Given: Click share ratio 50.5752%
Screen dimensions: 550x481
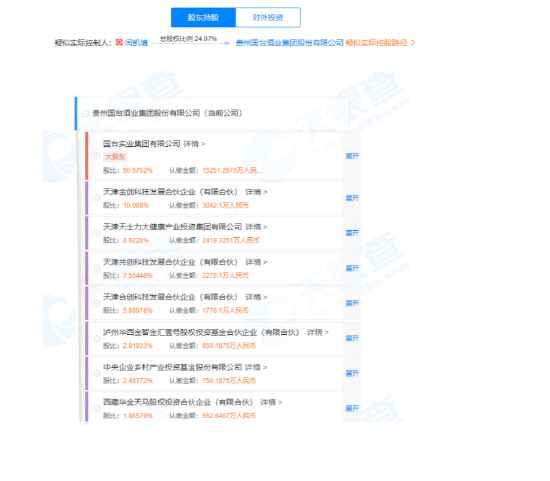Looking at the screenshot, I should [x=138, y=171].
